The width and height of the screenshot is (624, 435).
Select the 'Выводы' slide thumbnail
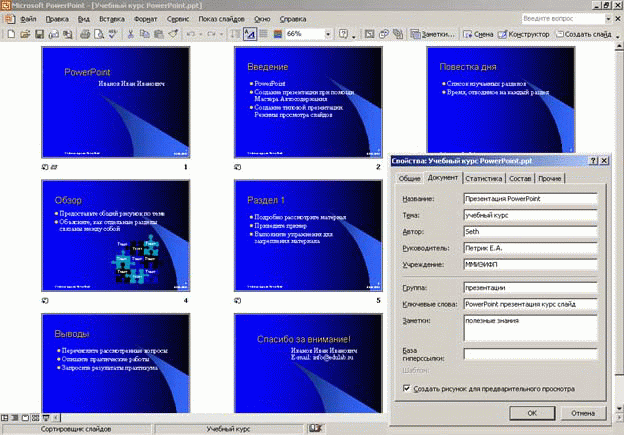(116, 363)
